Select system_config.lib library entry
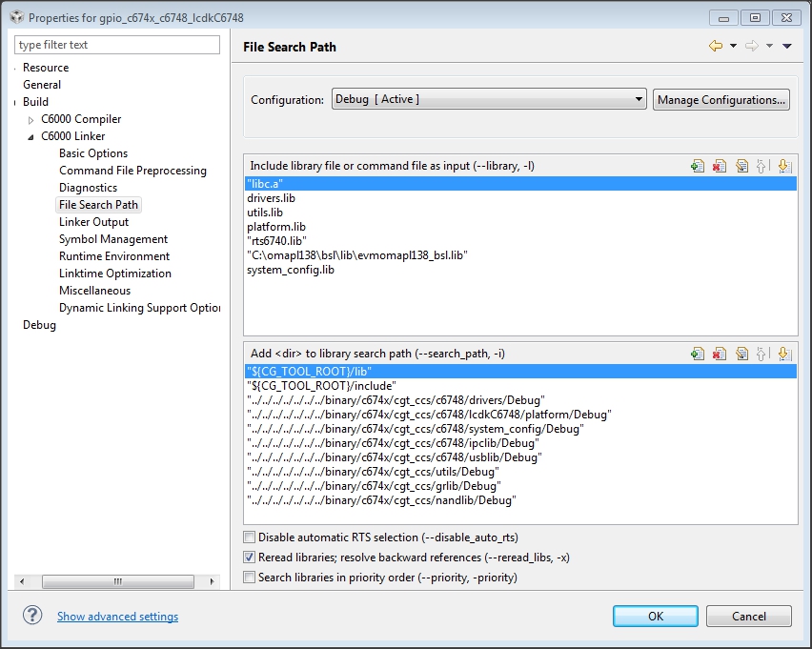Screen dimensions: 812x649 coord(520,270)
